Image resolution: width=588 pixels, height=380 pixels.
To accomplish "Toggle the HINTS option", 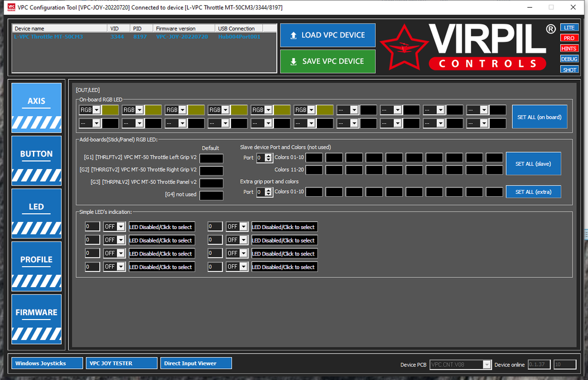I will point(569,48).
